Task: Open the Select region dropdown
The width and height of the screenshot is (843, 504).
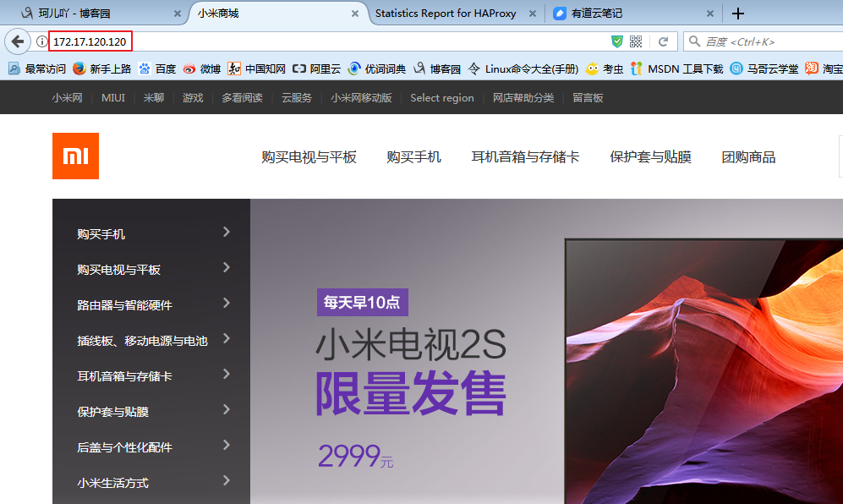Action: point(441,97)
